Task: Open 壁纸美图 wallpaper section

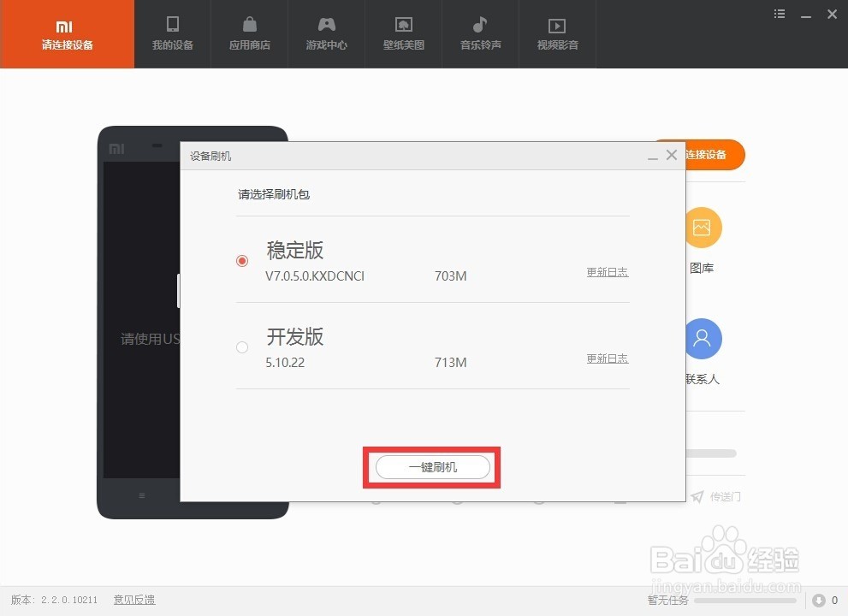Action: point(403,34)
